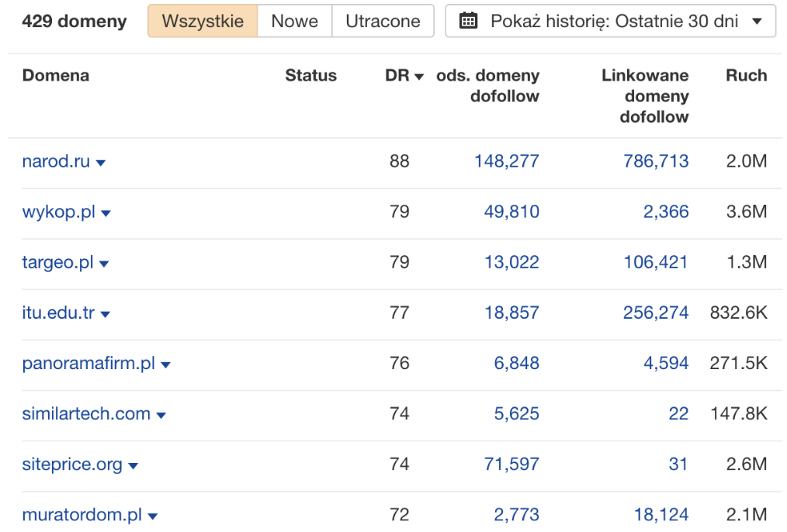Open the similartech.com caret menu
This screenshot has width=787, height=532.
coord(161,416)
